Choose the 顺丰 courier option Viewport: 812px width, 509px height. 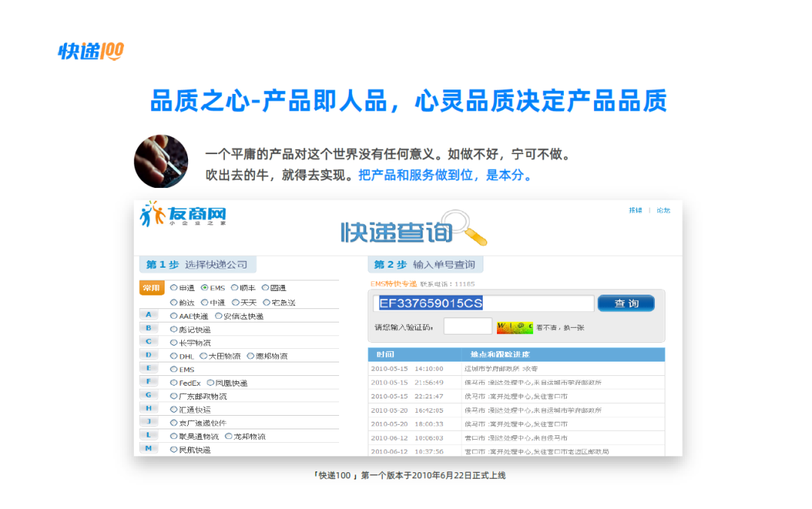coord(235,287)
